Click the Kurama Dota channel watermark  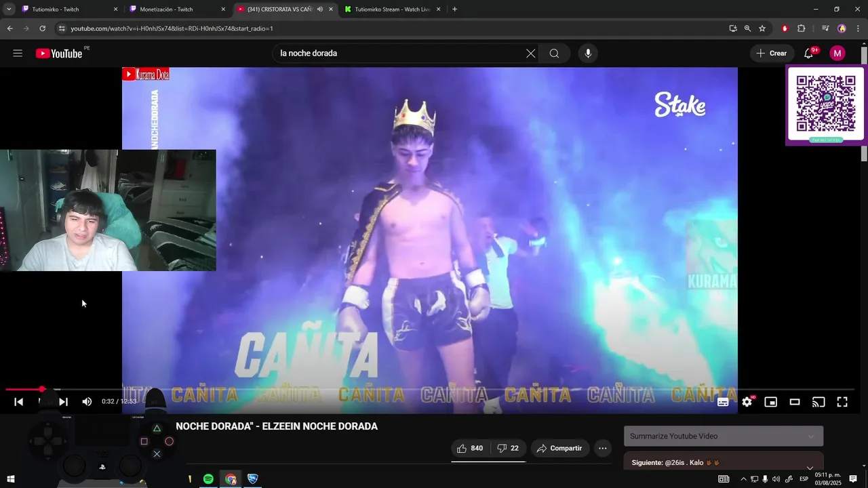146,75
